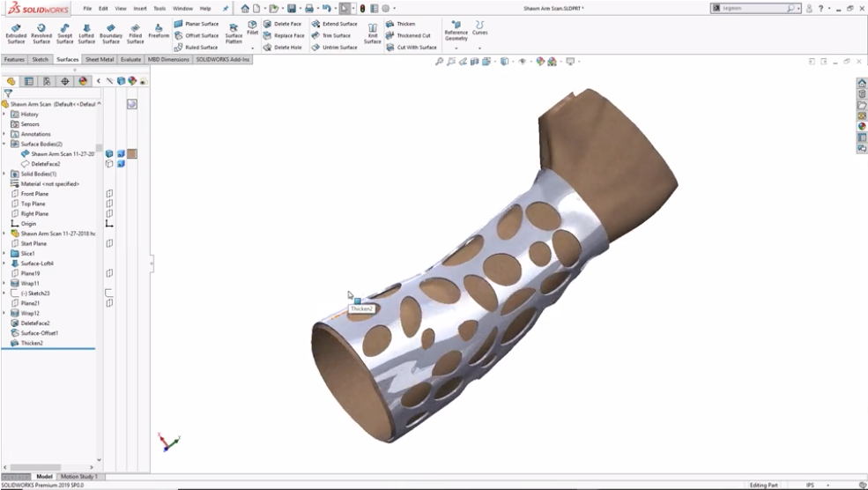The width and height of the screenshot is (868, 490).
Task: Select the Filled Surface tool
Action: (135, 33)
